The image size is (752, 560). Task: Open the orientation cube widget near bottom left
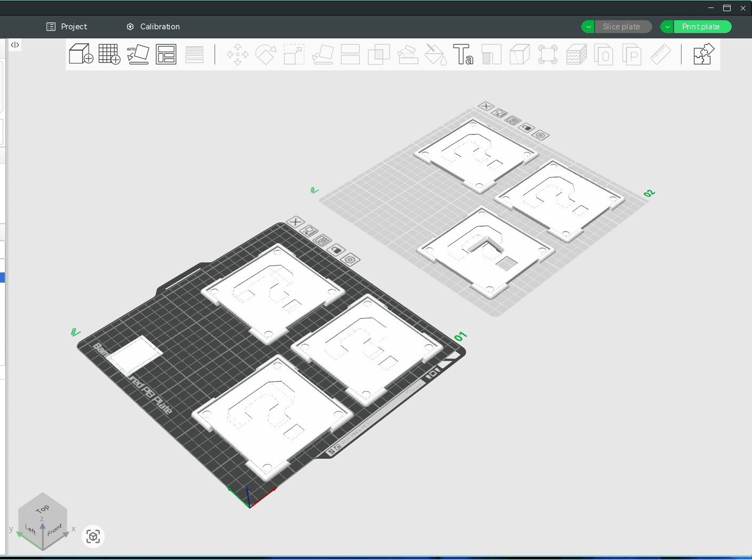point(93,537)
